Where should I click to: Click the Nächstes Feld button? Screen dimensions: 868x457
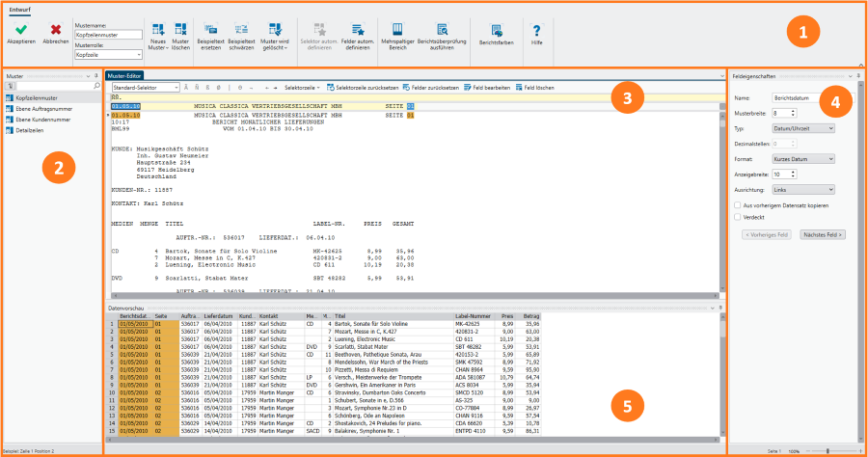pyautogui.click(x=823, y=234)
